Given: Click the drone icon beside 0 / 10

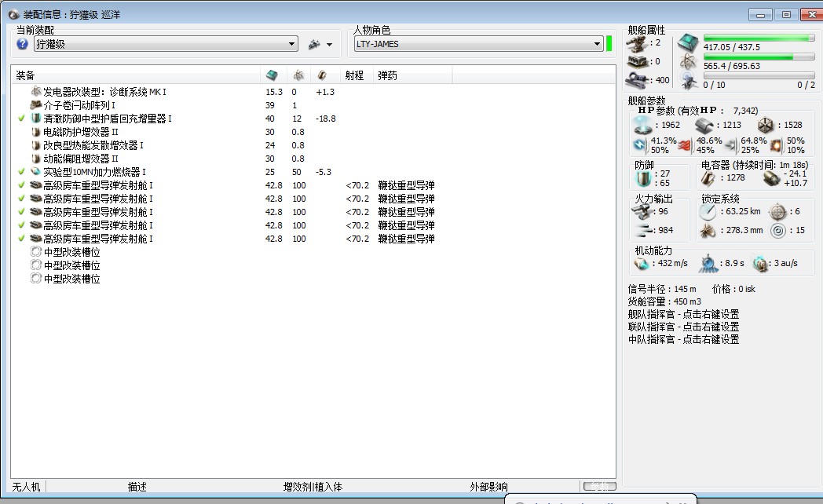Looking at the screenshot, I should pyautogui.click(x=689, y=81).
